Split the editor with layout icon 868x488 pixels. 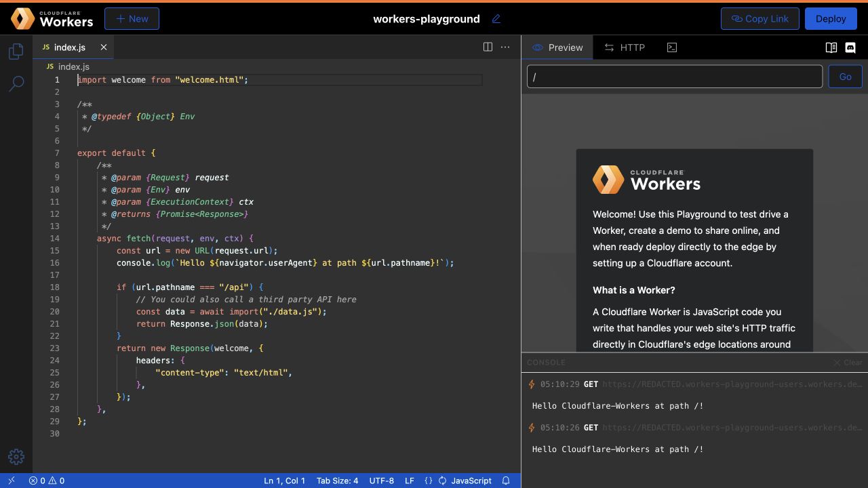click(488, 47)
